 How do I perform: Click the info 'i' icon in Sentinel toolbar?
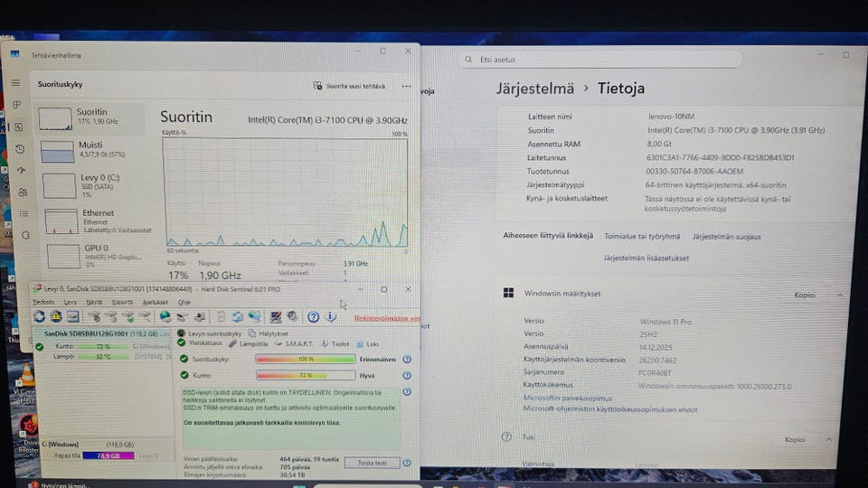point(331,316)
